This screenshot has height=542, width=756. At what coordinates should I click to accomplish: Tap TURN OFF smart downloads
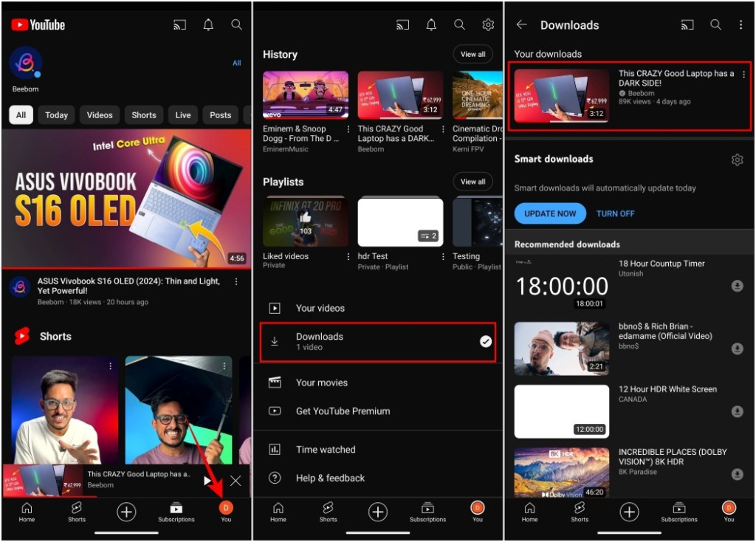click(x=615, y=213)
